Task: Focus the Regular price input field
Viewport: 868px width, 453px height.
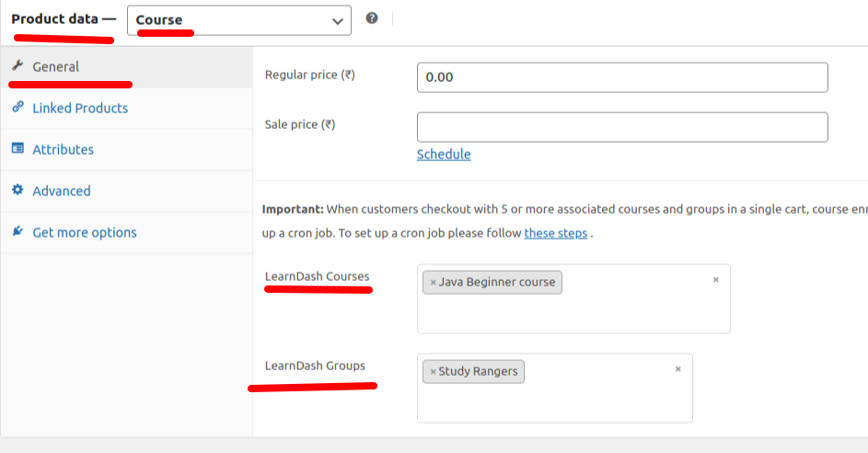Action: click(x=622, y=77)
